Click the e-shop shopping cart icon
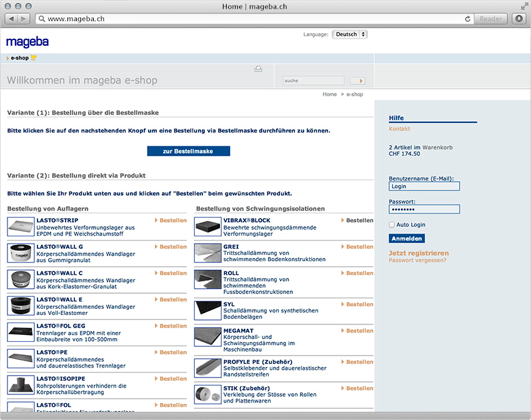 pos(34,58)
